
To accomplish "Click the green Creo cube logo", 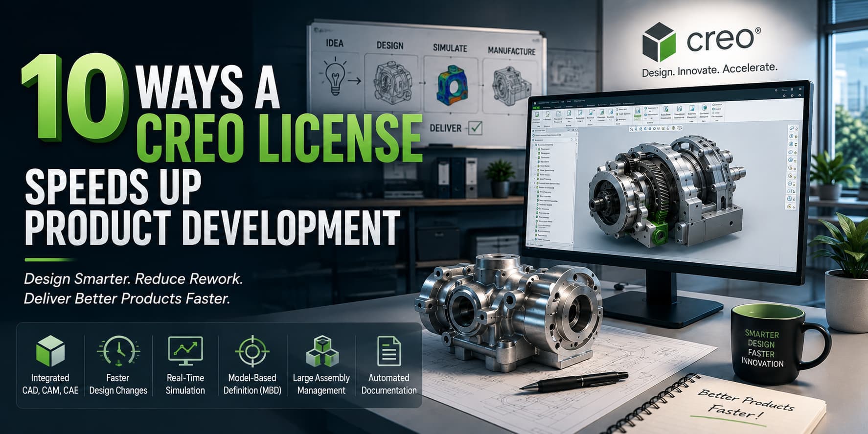I will pos(659,41).
